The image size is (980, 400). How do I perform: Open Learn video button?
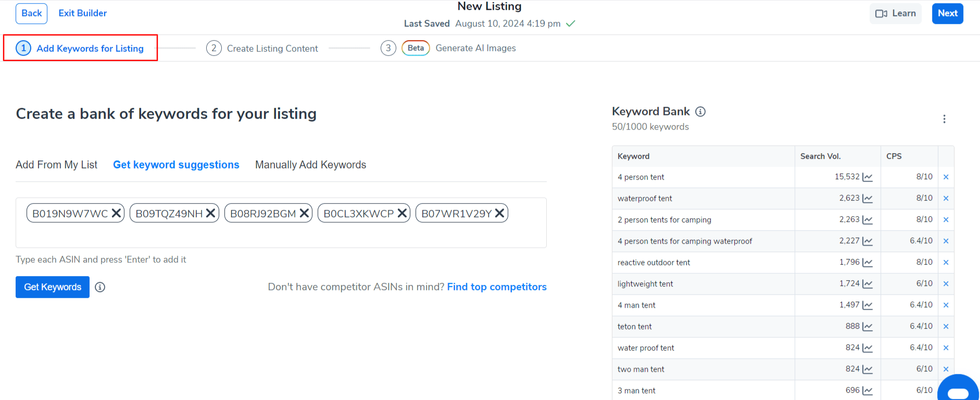pyautogui.click(x=896, y=14)
